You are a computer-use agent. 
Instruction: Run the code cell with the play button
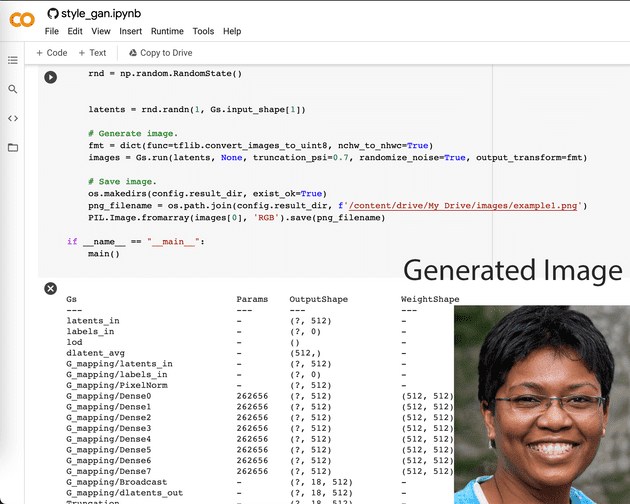pyautogui.click(x=51, y=77)
